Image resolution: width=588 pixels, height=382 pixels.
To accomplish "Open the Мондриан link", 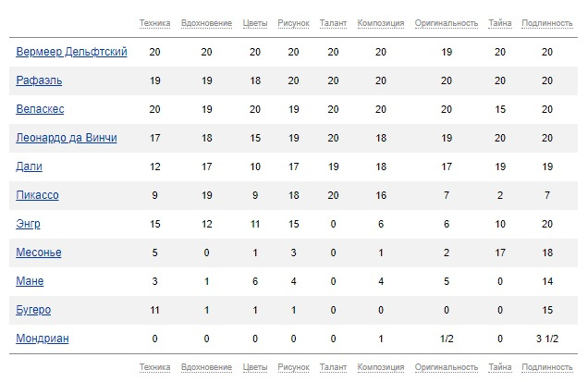I will pyautogui.click(x=43, y=339).
